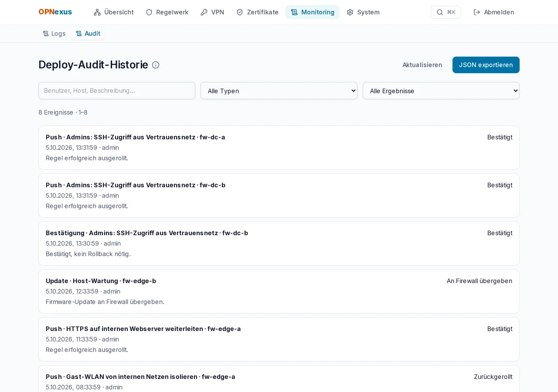Screen dimensions: 558x392
Task: Click the Update Host-Wartung fw-edge-b title
Action: 101,281
